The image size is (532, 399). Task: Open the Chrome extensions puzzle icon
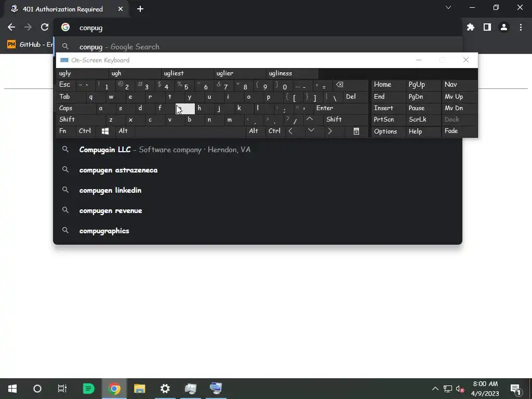click(470, 27)
